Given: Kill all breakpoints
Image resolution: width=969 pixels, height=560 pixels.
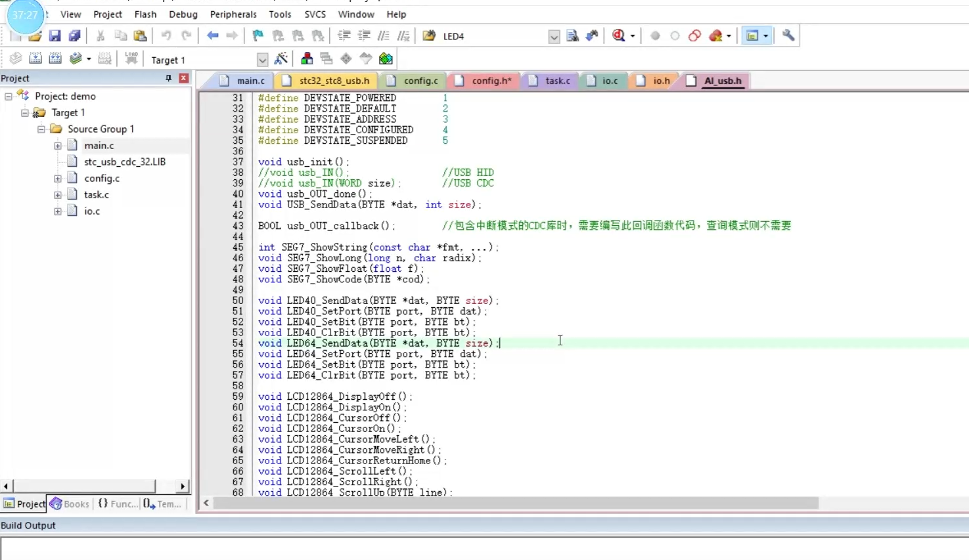Looking at the screenshot, I should [716, 36].
